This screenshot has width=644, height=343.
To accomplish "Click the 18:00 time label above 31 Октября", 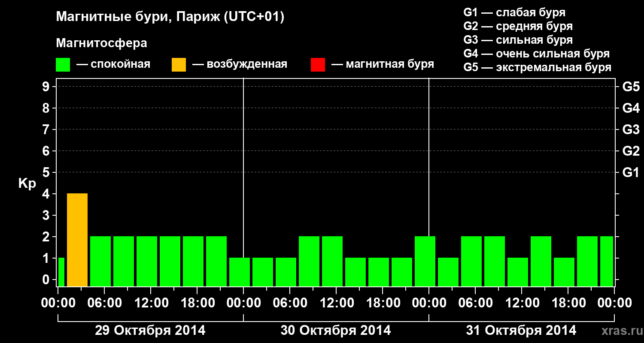I will click(x=568, y=303).
